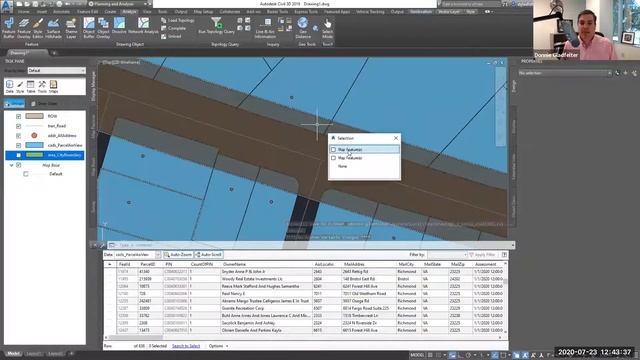Click Unload topology in the ribbon
This screenshot has height=360, width=640.
pos(171,36)
